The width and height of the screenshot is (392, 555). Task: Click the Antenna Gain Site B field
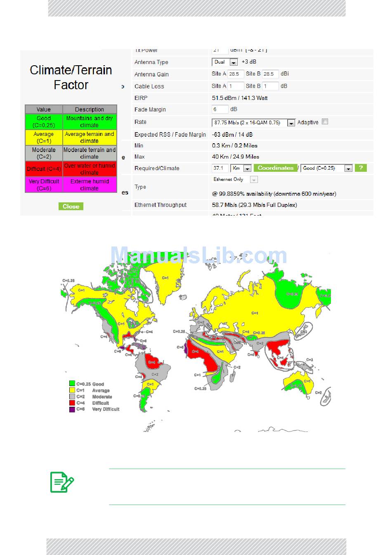(x=270, y=74)
